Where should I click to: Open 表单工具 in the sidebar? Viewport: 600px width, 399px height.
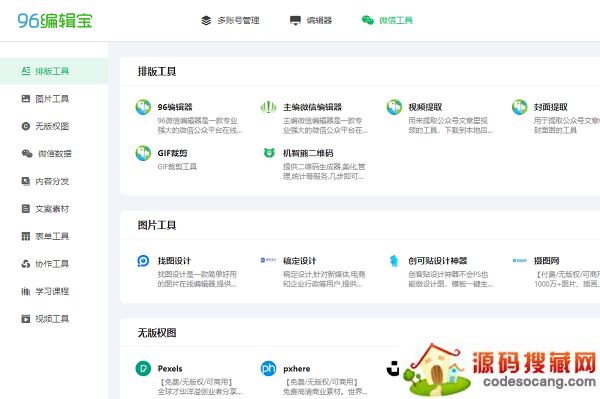coord(52,236)
